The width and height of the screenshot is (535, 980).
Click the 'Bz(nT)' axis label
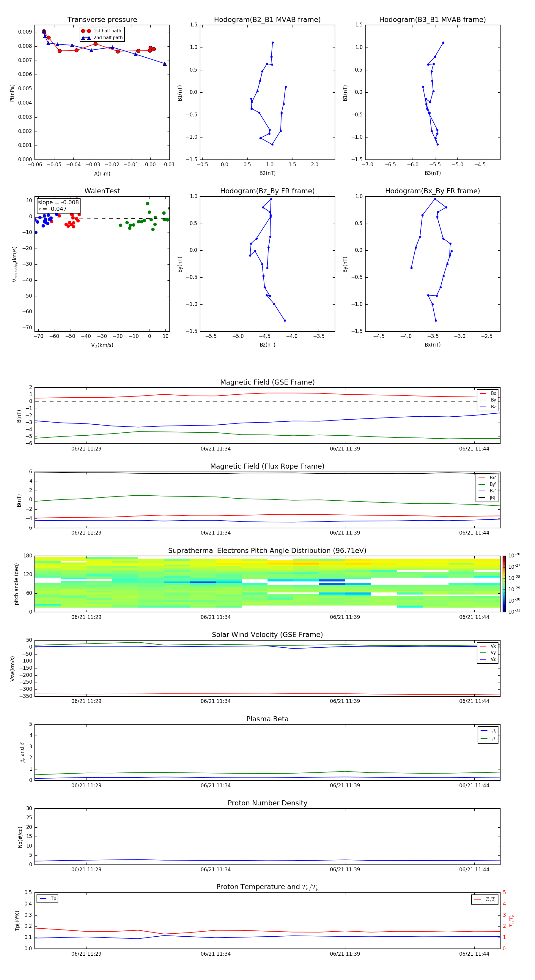tap(267, 345)
